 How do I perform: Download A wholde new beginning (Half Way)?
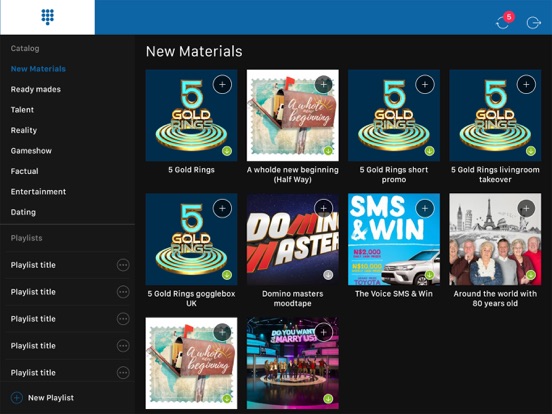tap(328, 151)
